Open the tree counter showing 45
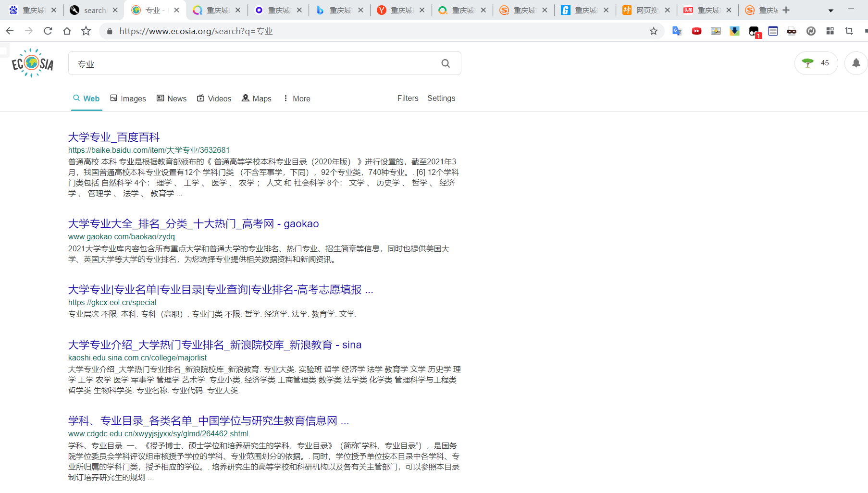The width and height of the screenshot is (868, 493). (816, 63)
